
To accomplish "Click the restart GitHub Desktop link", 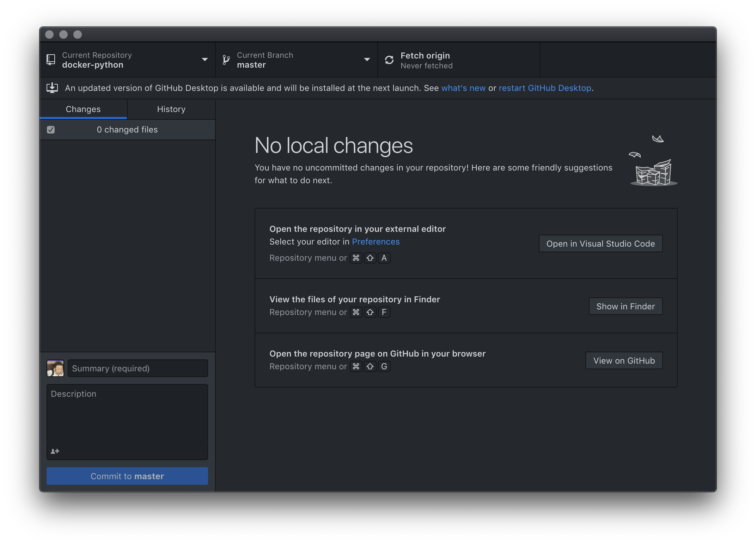I will tap(545, 88).
